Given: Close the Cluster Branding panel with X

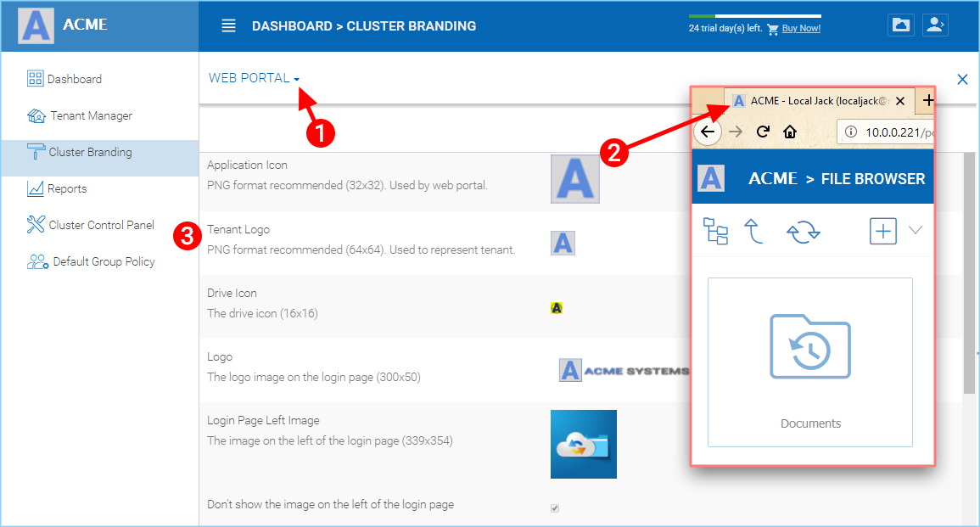Looking at the screenshot, I should (962, 80).
